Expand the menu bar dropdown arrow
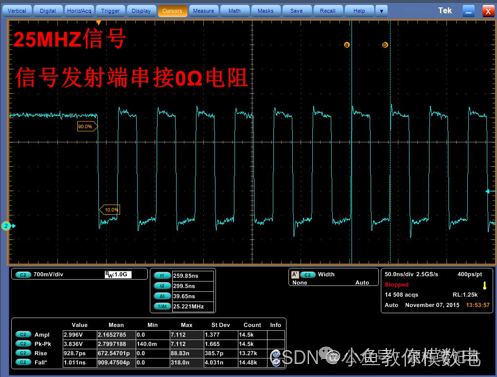This screenshot has width=497, height=377. [381, 11]
